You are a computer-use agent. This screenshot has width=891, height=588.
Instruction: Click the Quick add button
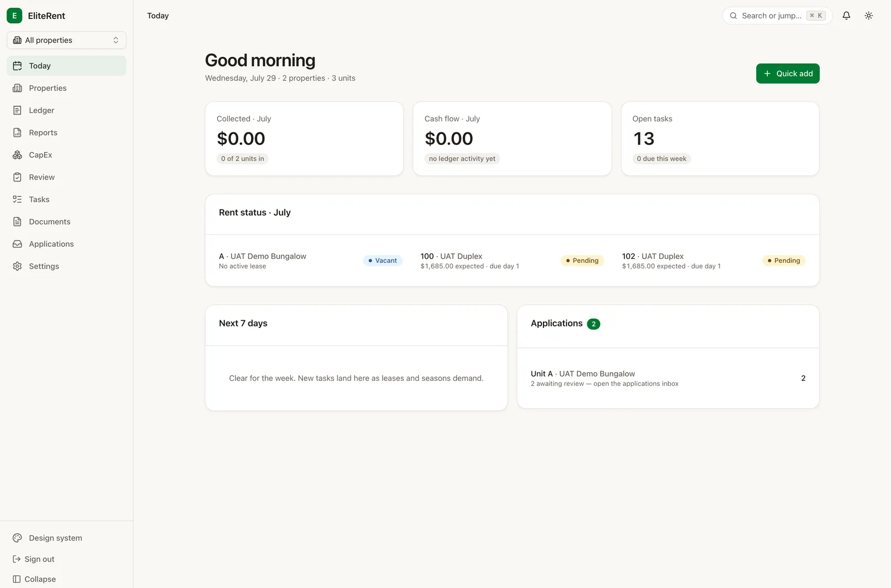(787, 73)
